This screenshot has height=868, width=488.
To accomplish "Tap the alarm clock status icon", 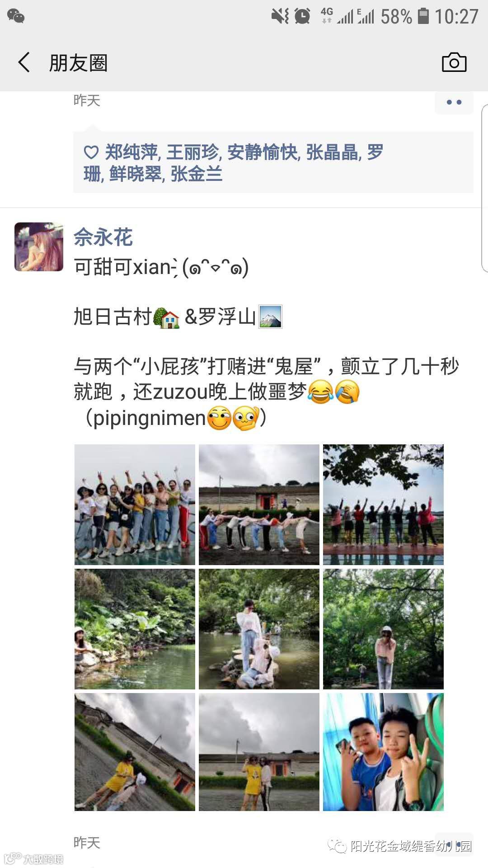I will coord(302,16).
